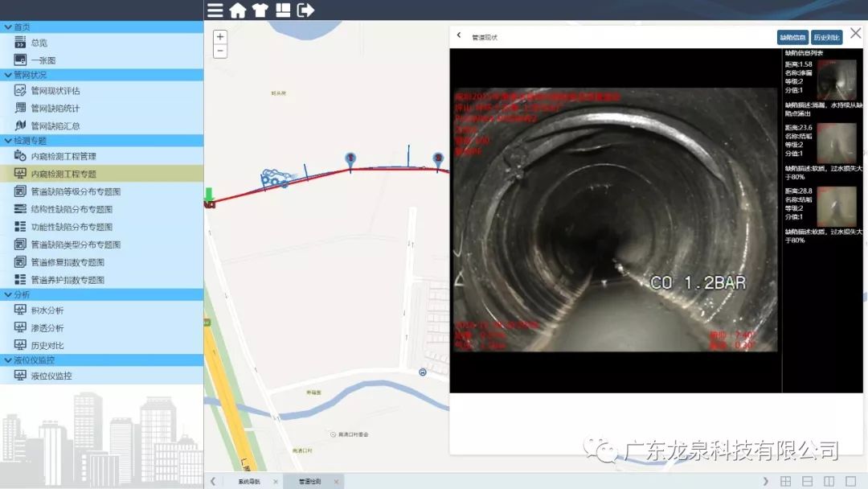Viewport: 868px width, 489px height.
Task: Click the back arrow beside 管道现状
Action: coord(459,36)
